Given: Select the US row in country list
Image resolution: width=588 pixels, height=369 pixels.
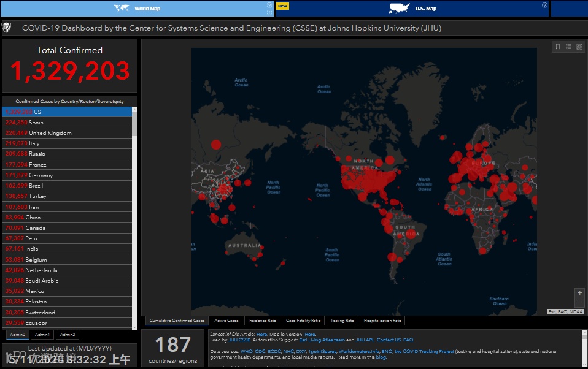Looking at the screenshot, I should tap(67, 112).
